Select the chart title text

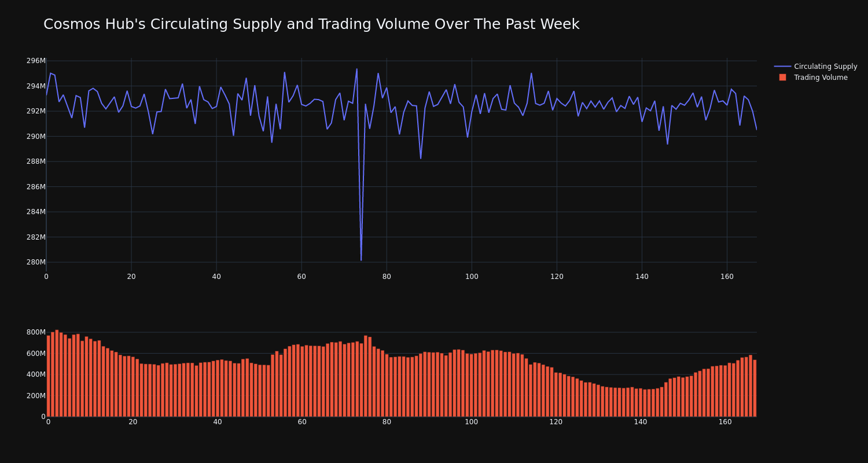pos(311,24)
